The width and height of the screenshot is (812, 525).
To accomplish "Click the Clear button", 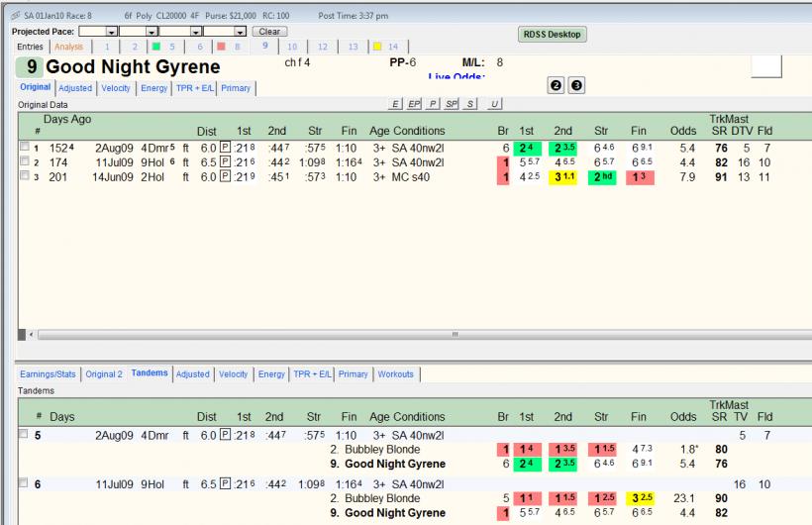I will click(269, 32).
